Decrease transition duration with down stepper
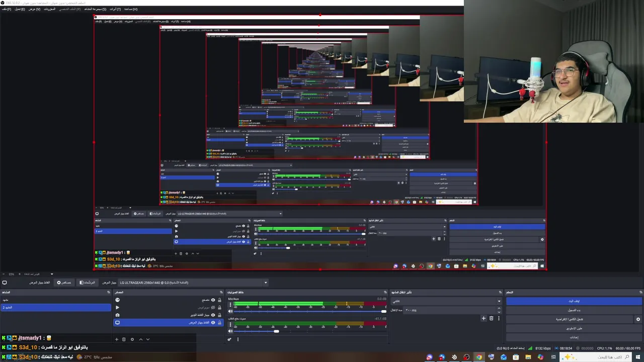644x362 pixels. (499, 312)
